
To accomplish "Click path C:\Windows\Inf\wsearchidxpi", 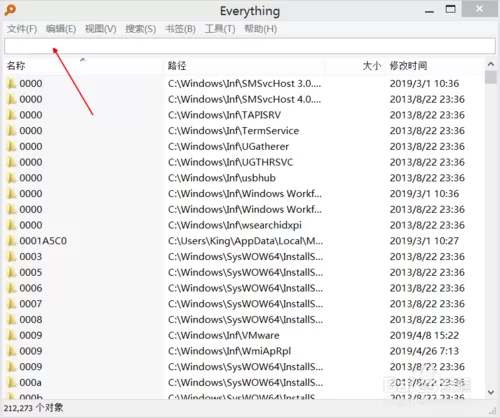I will [x=235, y=225].
